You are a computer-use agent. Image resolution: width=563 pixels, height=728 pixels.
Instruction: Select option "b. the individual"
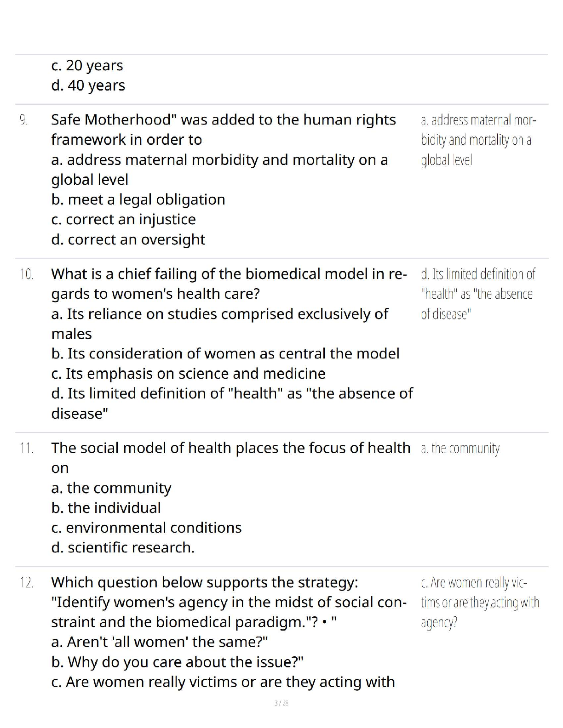point(106,508)
